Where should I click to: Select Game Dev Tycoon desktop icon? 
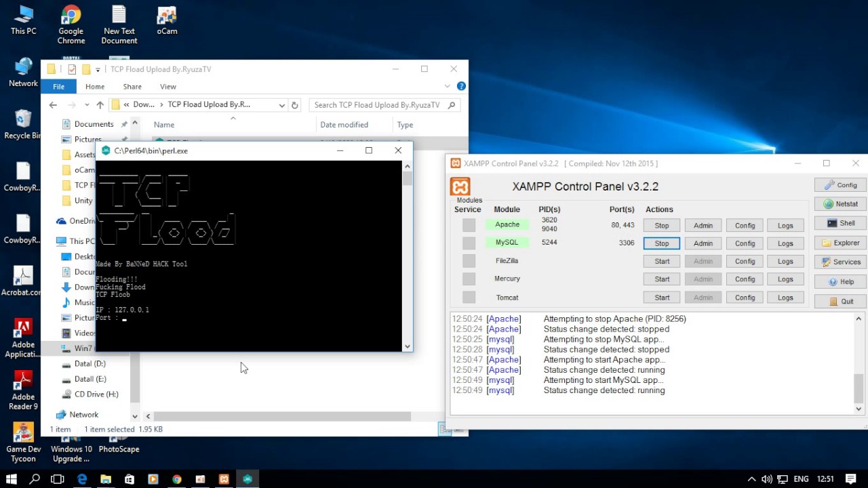pos(23,442)
